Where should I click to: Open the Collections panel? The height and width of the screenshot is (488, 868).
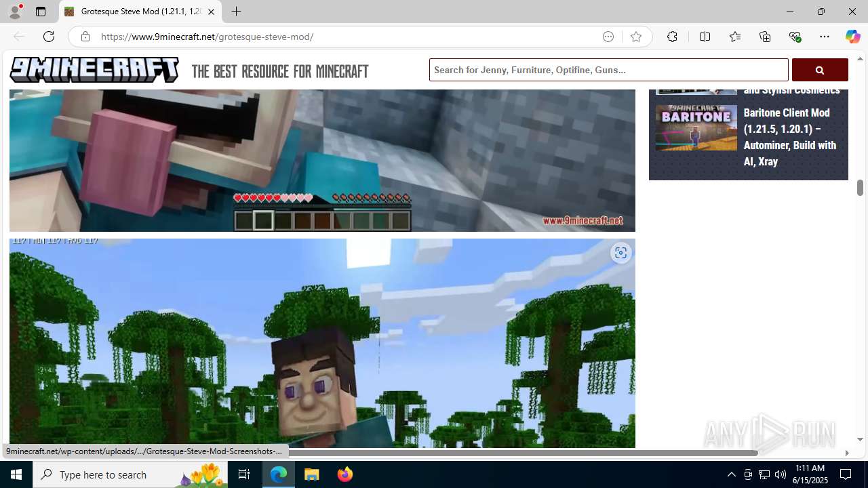tap(765, 37)
